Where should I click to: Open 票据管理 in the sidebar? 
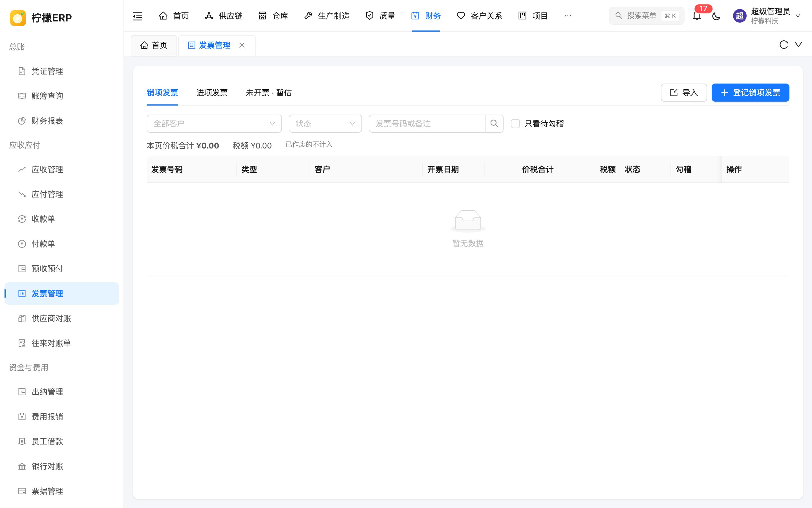(x=62, y=491)
